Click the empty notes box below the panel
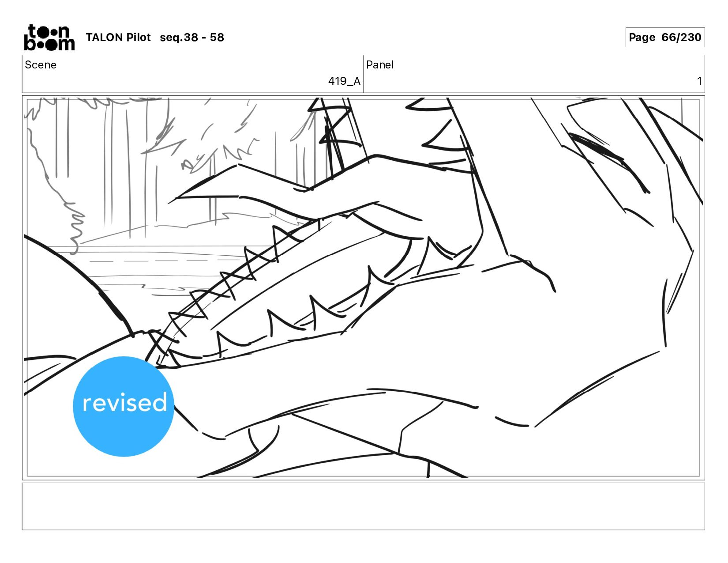The image size is (728, 563). pos(364,506)
